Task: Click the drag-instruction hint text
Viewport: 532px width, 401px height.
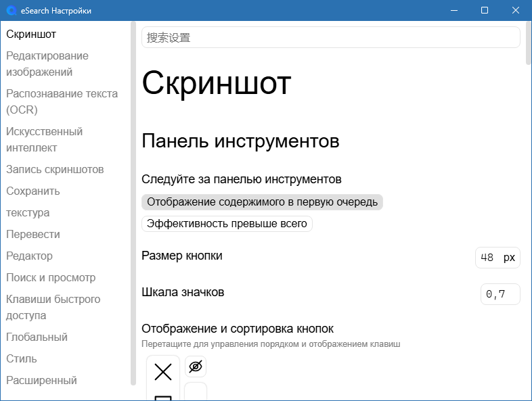Action: (x=271, y=344)
